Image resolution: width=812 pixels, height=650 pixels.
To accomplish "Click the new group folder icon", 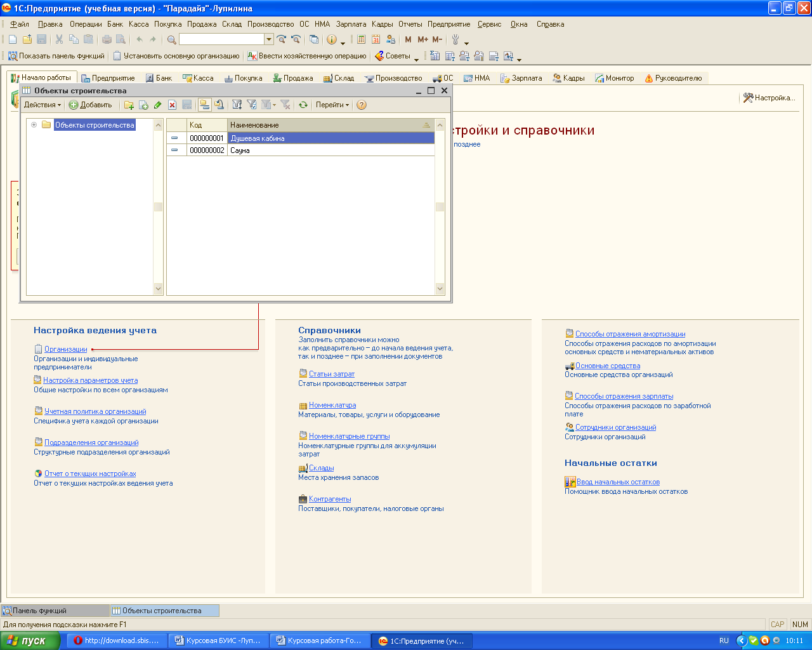I will tap(129, 105).
